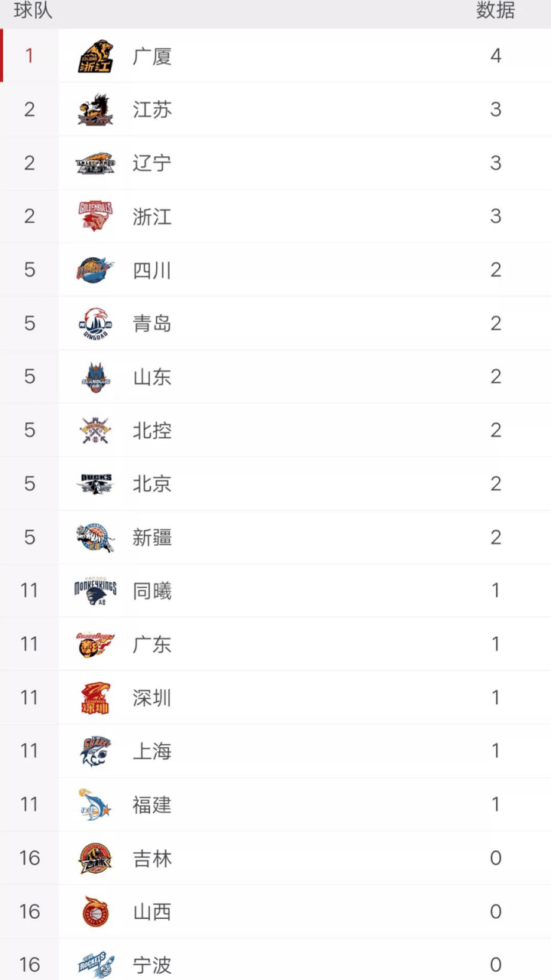Open the 辽宁 team logo
The image size is (551, 980).
coord(96,163)
